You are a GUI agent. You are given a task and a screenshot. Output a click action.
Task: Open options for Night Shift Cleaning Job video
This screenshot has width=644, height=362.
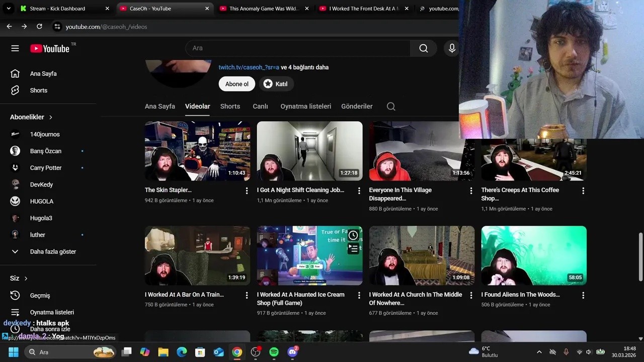pos(359,191)
